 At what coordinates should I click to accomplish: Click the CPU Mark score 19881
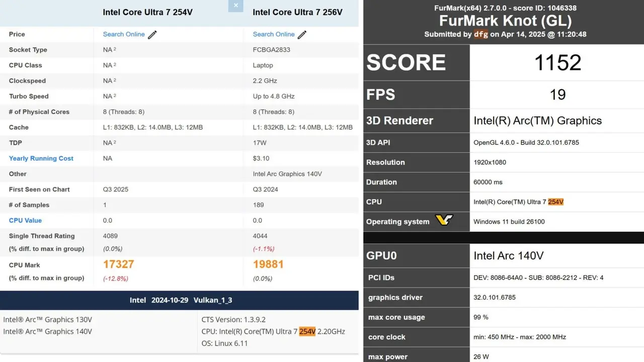click(269, 264)
